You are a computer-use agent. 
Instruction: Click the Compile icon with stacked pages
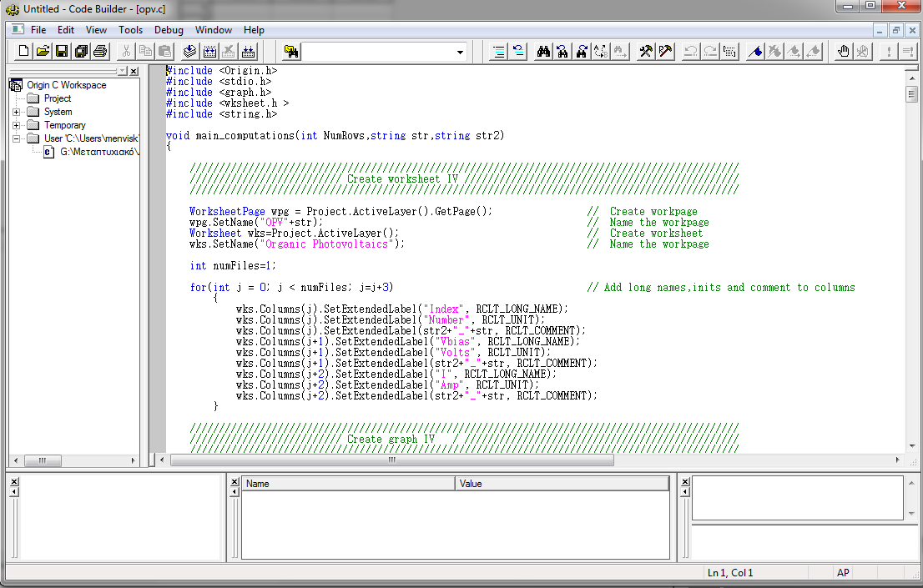click(189, 51)
